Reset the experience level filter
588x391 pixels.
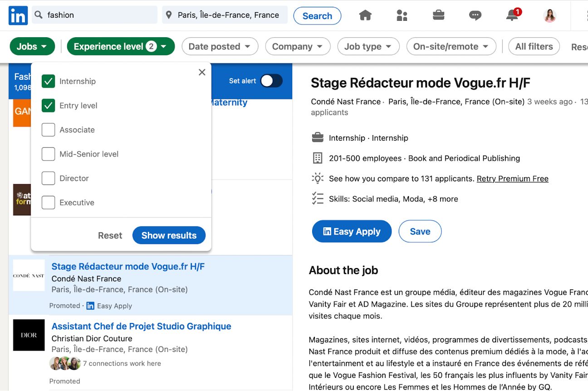[x=110, y=235]
